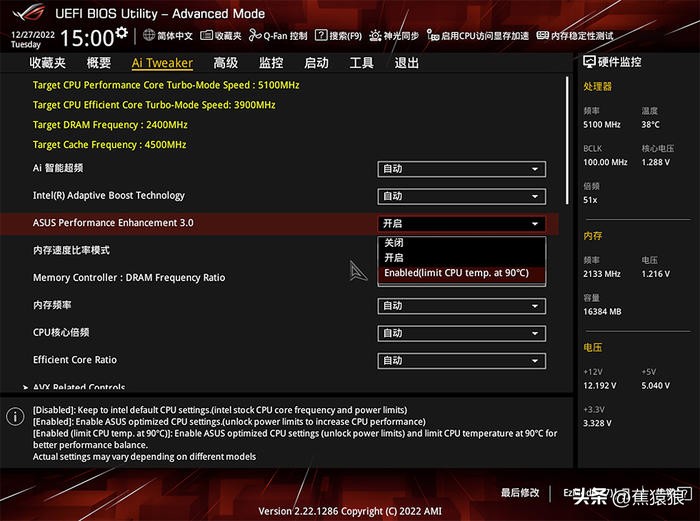Select the 退出 tab
Image resolution: width=700 pixels, height=521 pixels.
click(x=406, y=63)
